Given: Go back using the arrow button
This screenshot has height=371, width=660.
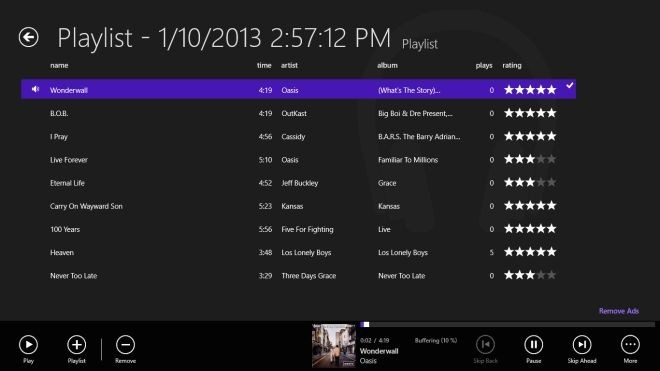Looking at the screenshot, I should (29, 37).
